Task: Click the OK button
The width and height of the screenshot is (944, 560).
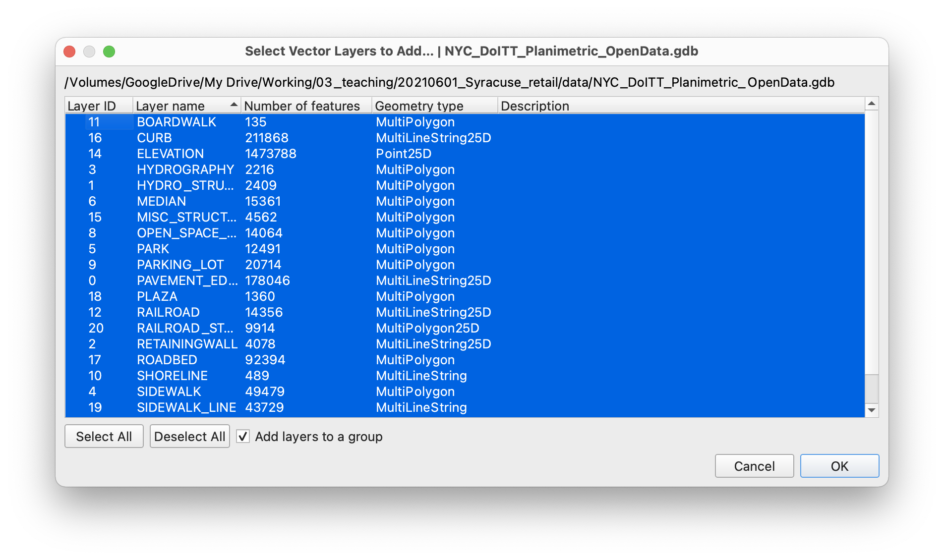Action: click(839, 466)
